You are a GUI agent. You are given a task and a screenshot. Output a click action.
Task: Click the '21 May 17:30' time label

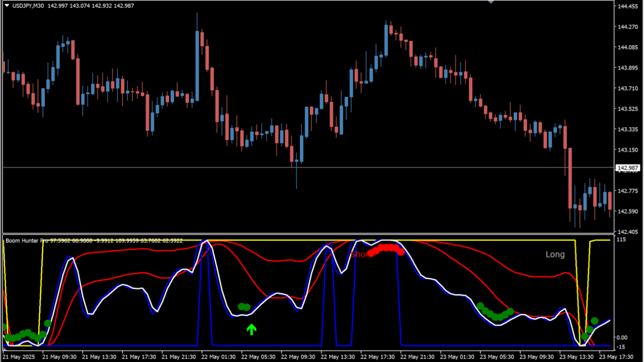click(139, 357)
